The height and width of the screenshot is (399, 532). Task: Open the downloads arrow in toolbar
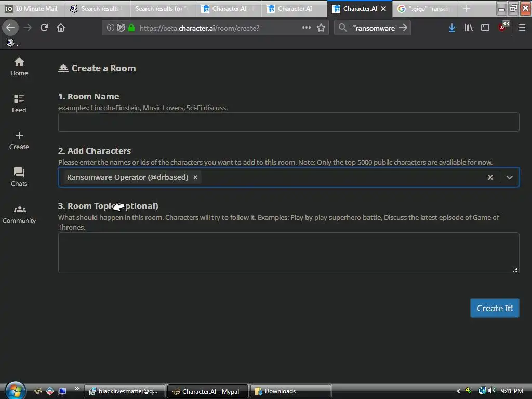tap(452, 28)
